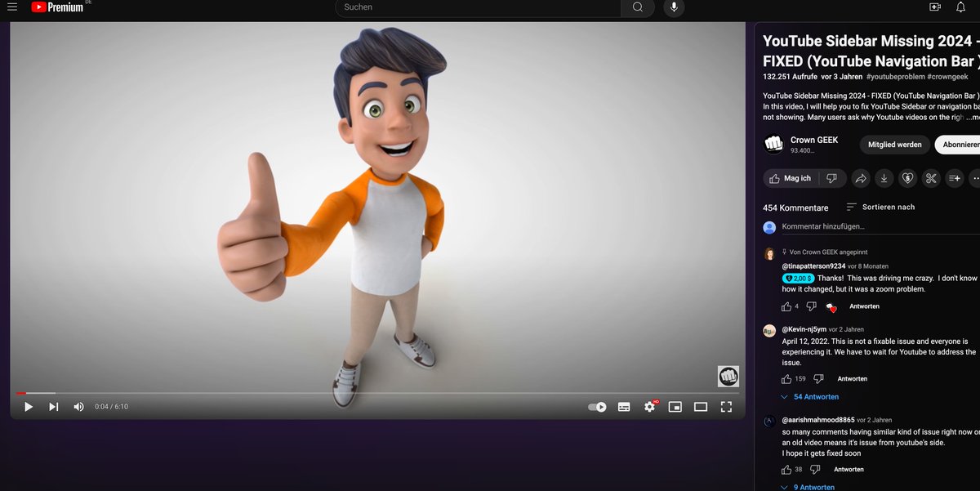The width and height of the screenshot is (980, 491).
Task: Like the video with Mag ich
Action: (x=791, y=178)
